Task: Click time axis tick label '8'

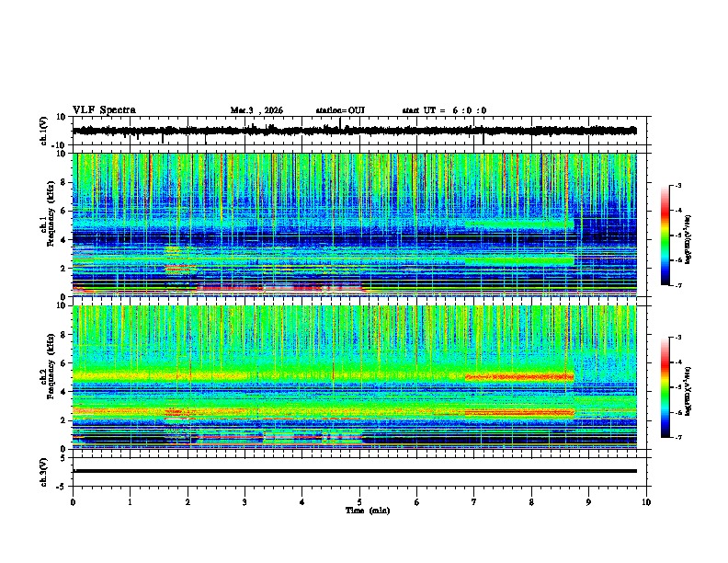Action: (x=531, y=502)
